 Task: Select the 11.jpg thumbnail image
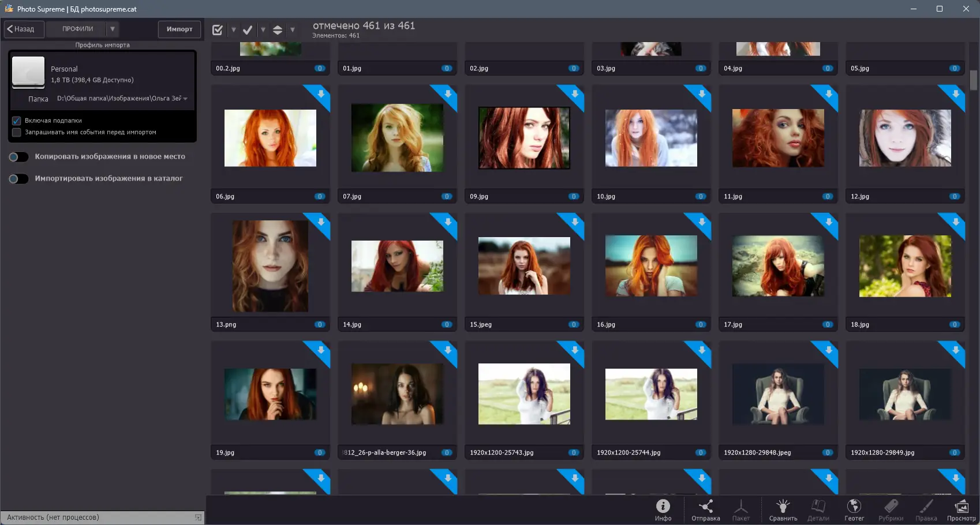pos(778,138)
